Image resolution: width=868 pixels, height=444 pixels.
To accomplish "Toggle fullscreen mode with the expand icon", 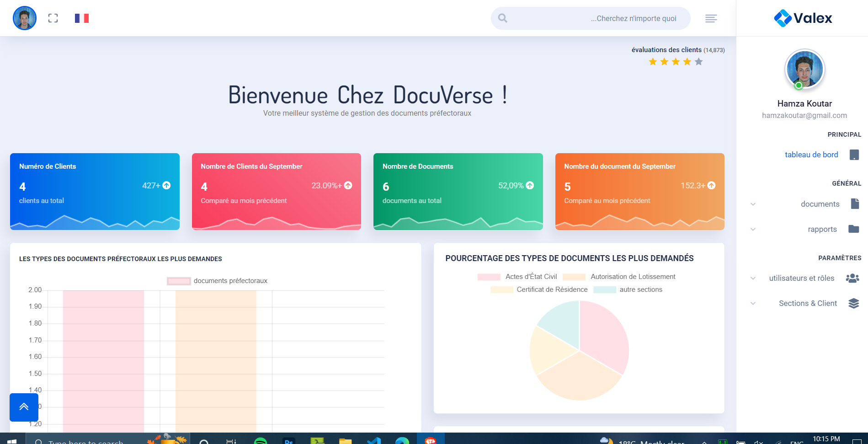I will pos(53,18).
